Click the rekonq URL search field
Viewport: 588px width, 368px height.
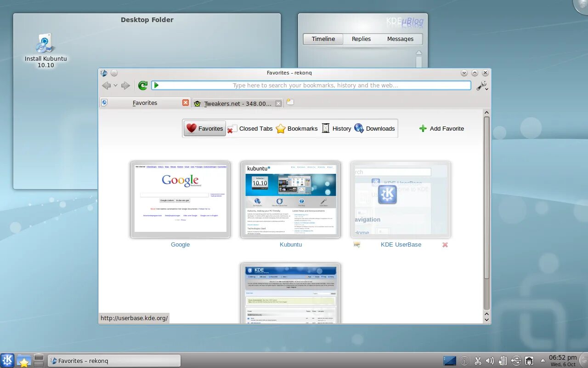[x=311, y=85]
